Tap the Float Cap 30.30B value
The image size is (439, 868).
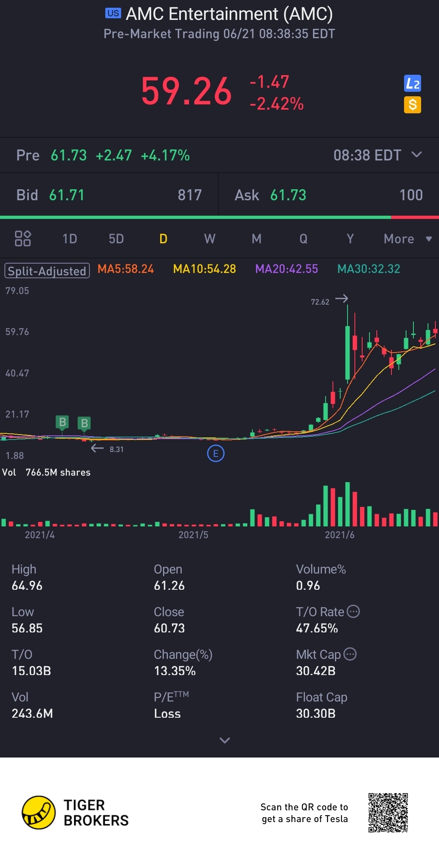316,713
